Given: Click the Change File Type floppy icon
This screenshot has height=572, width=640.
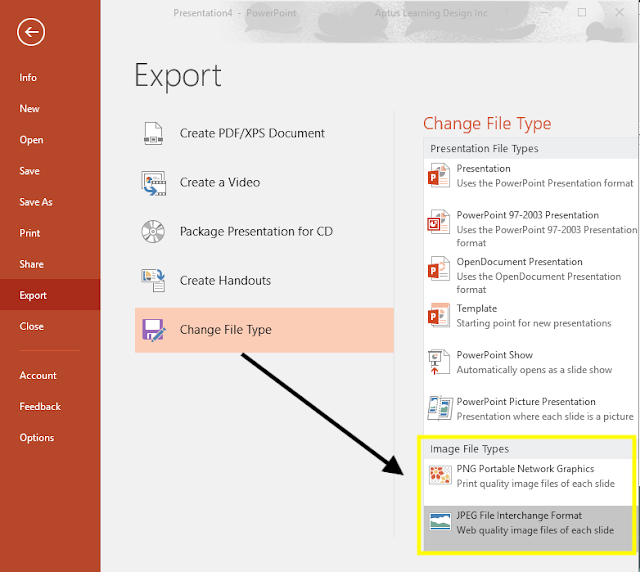Looking at the screenshot, I should click(x=153, y=330).
